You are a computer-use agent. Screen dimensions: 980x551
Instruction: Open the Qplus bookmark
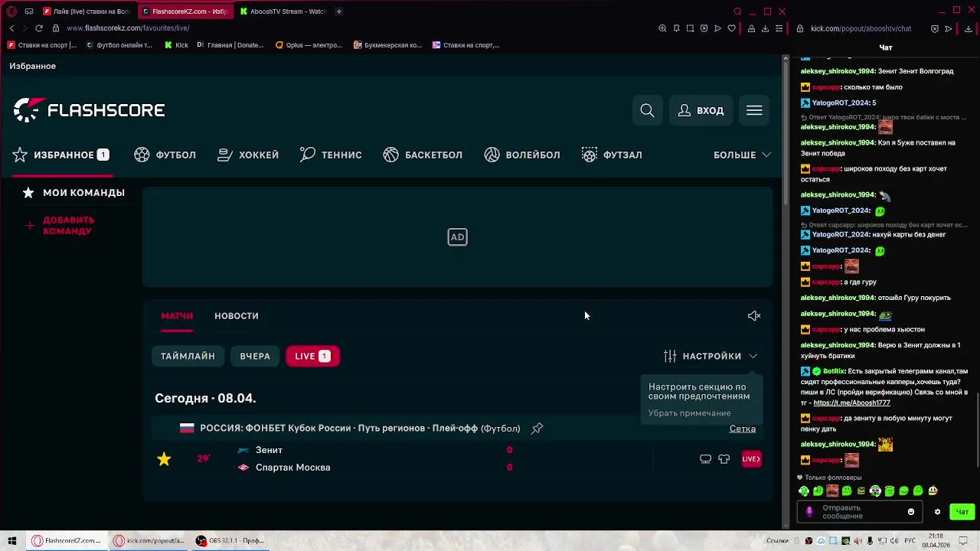point(309,45)
